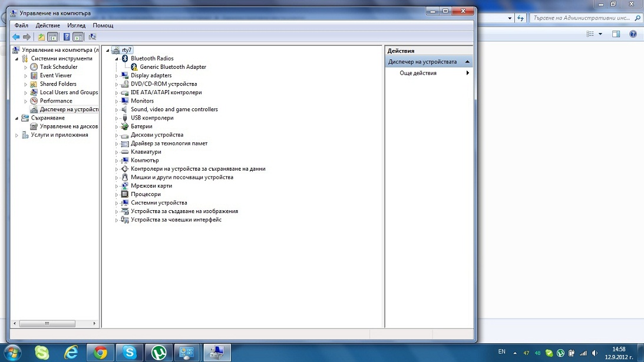The image size is (644, 362).
Task: Open Google Chrome from the taskbar
Action: coord(100,353)
